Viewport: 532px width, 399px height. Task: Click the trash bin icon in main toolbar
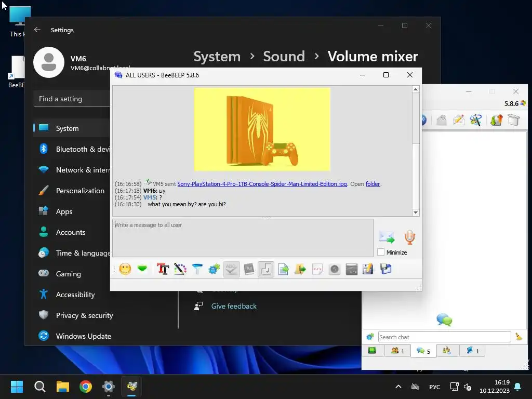pos(514,120)
